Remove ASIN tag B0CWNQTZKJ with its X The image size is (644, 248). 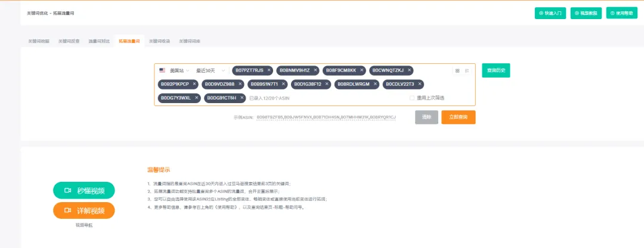(x=410, y=70)
